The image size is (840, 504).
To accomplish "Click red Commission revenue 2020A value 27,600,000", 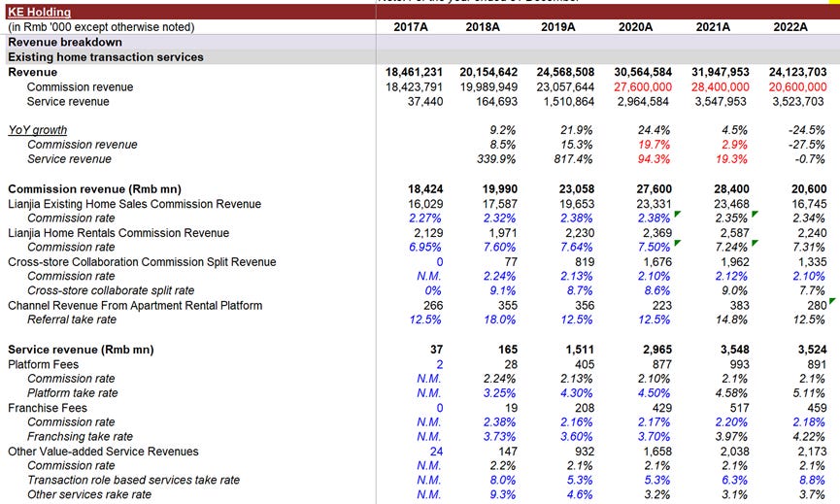I will (x=643, y=86).
